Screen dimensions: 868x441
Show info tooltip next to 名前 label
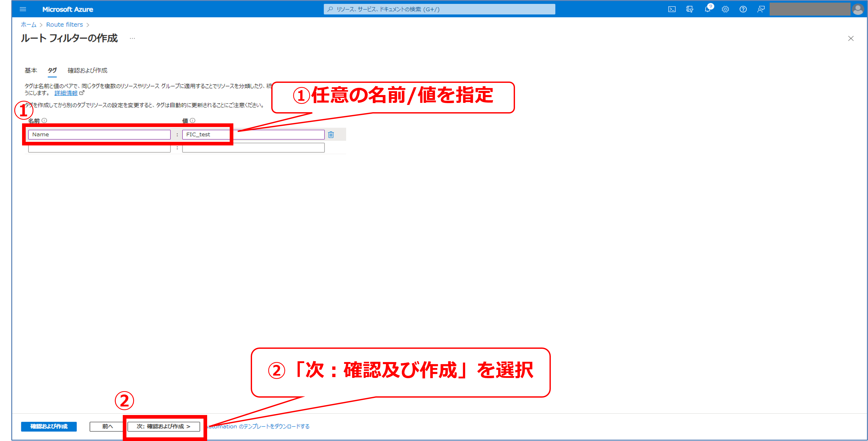tap(44, 120)
